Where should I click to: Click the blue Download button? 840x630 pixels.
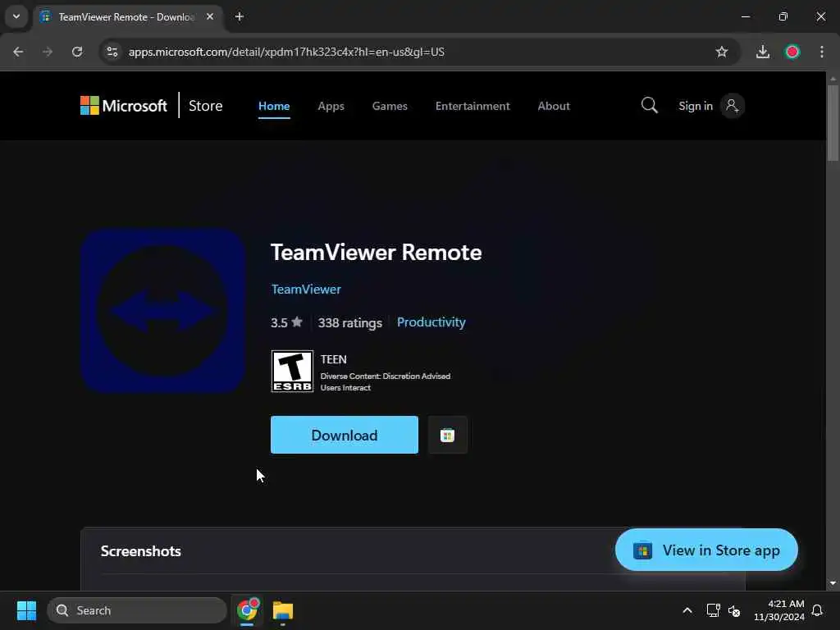click(x=345, y=435)
